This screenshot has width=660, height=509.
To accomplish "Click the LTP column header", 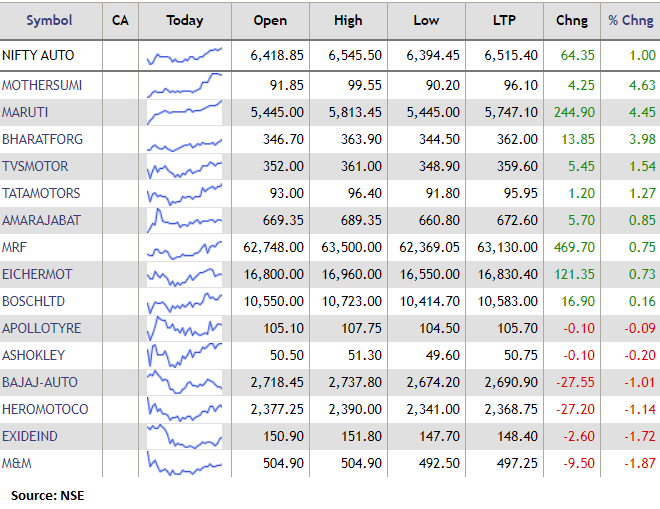I will (x=505, y=20).
